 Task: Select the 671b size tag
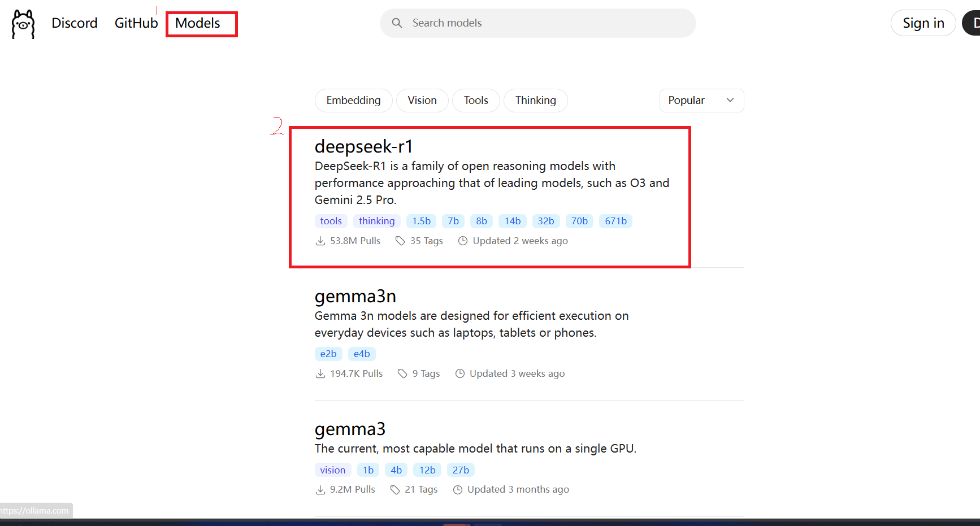click(x=616, y=221)
